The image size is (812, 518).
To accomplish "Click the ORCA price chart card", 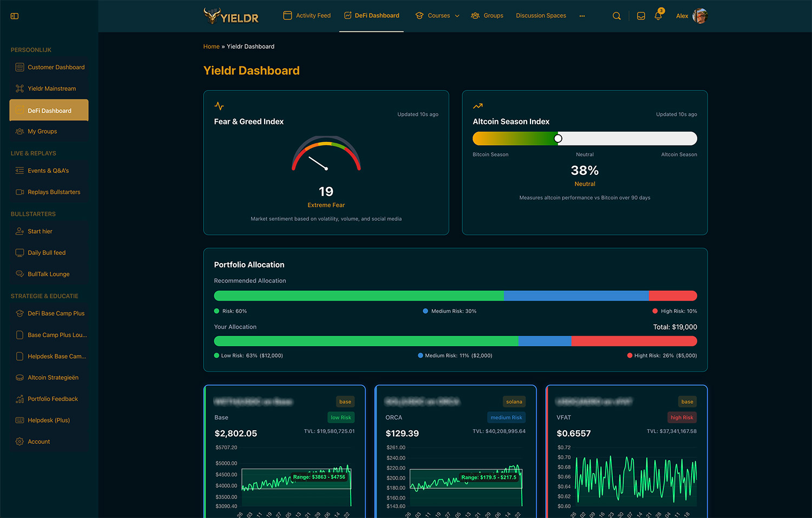I will 455,476.
